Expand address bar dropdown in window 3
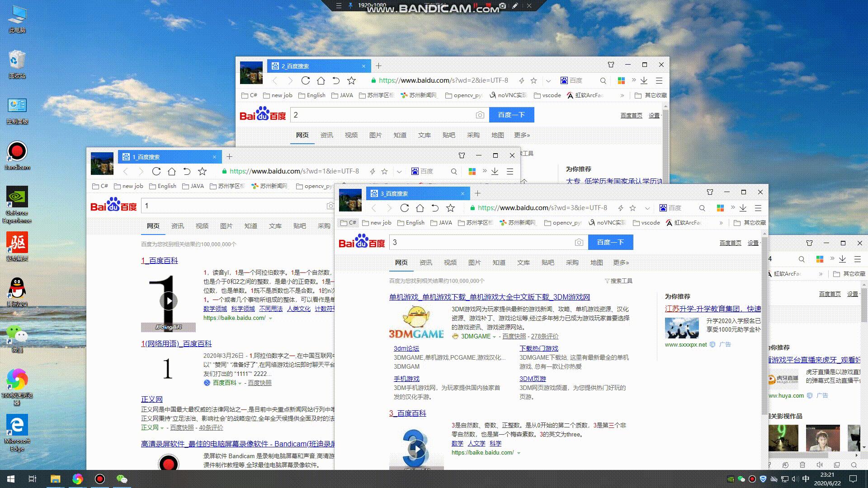The image size is (868, 488). click(x=647, y=208)
